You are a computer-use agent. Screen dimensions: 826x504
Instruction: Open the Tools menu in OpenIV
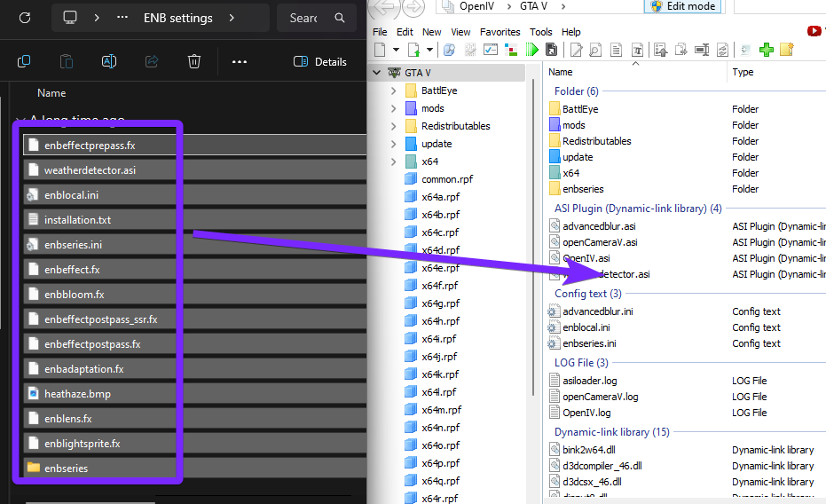pos(541,32)
